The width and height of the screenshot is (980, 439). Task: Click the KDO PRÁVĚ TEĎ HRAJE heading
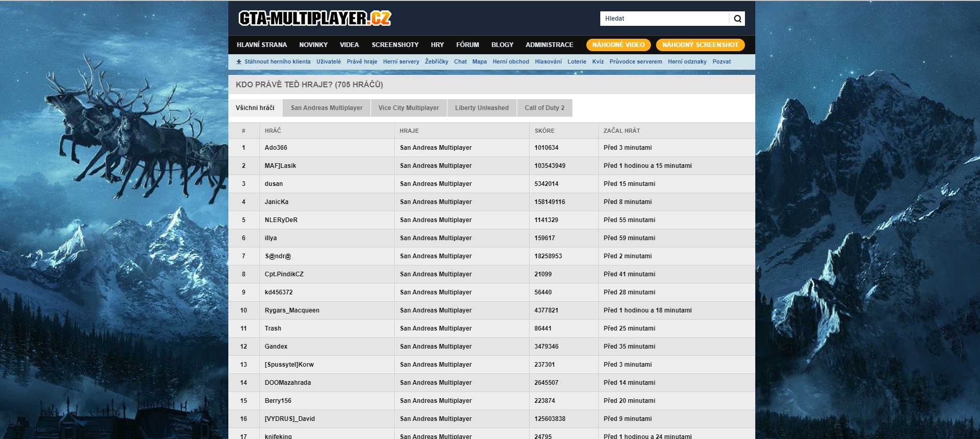309,85
